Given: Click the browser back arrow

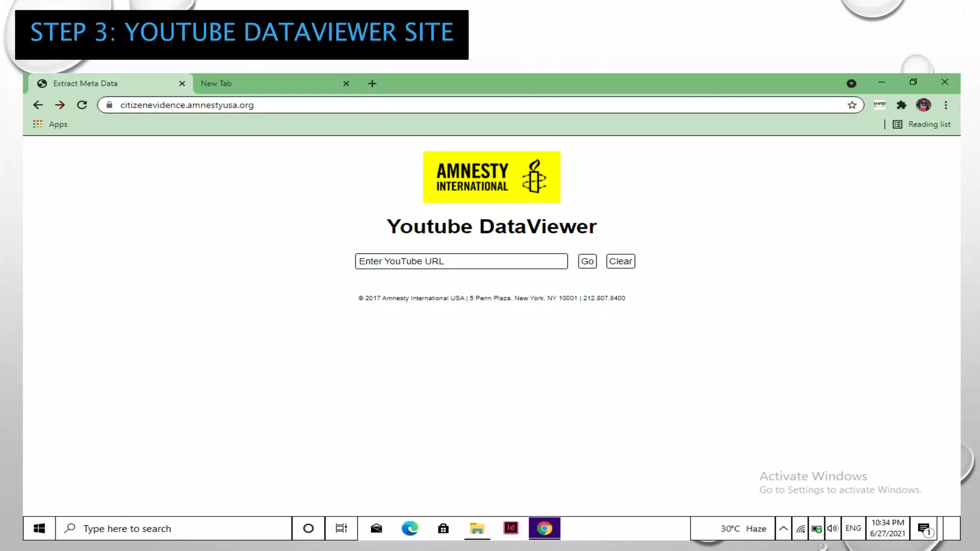Looking at the screenshot, I should [38, 105].
